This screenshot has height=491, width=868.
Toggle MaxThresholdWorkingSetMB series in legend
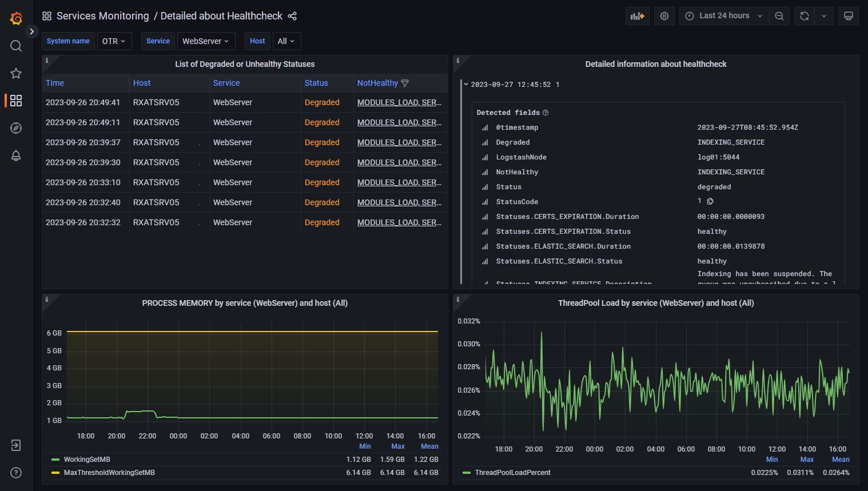tap(109, 473)
